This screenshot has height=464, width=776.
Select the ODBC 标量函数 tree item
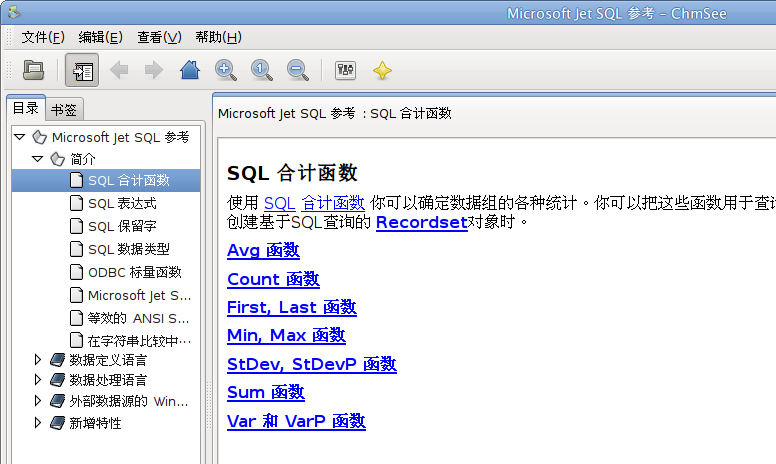click(x=106, y=272)
